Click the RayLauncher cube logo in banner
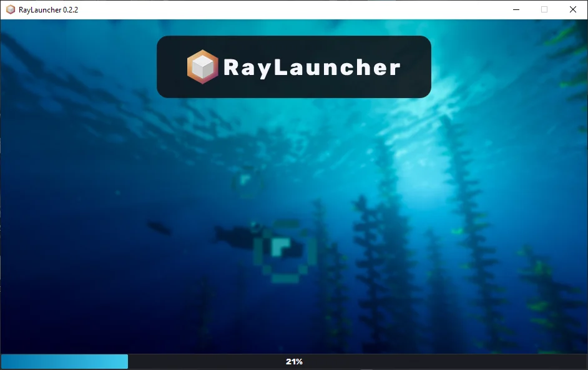The image size is (588, 370). pyautogui.click(x=202, y=67)
